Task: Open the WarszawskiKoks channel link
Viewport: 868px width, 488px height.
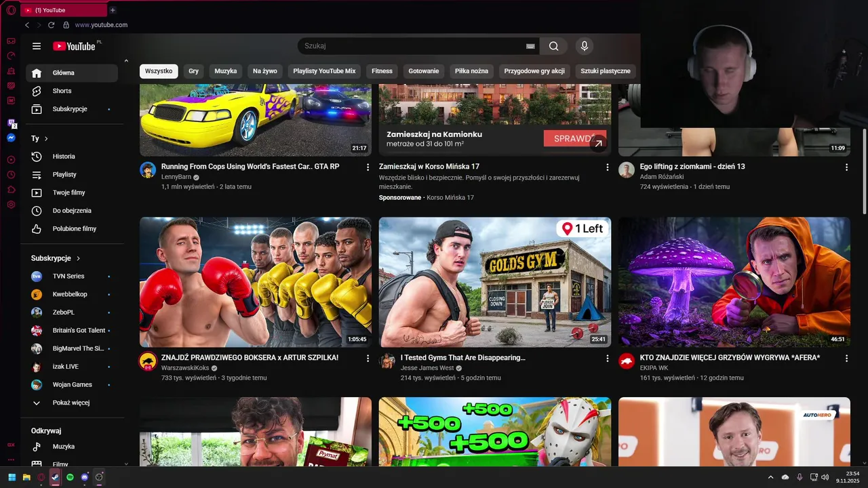Action: point(185,368)
